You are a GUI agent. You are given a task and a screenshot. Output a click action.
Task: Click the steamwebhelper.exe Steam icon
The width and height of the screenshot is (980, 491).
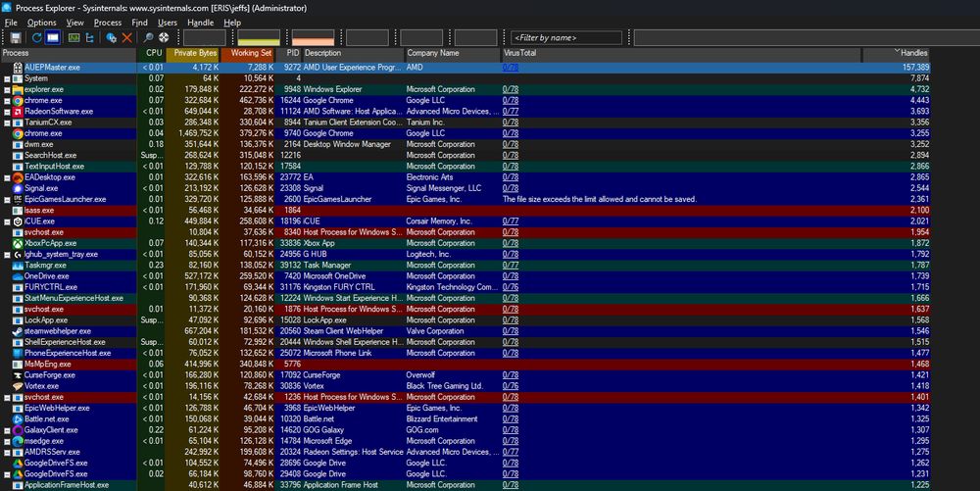18,331
